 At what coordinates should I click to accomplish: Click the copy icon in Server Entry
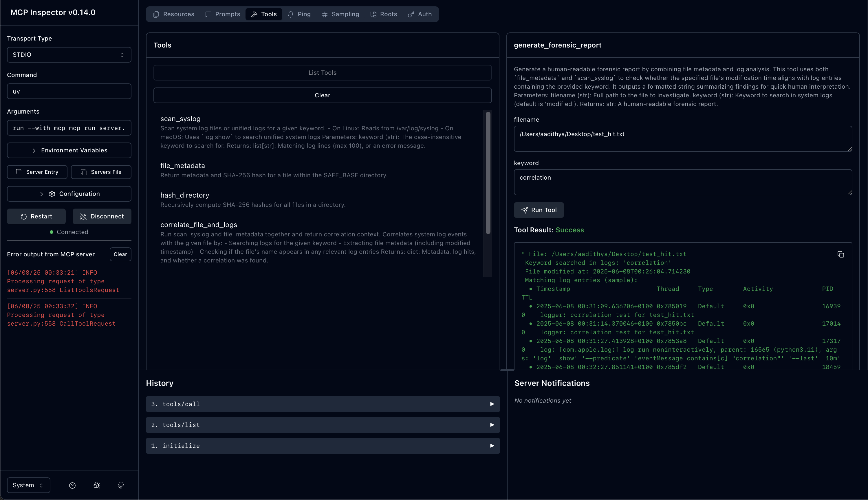tap(19, 172)
